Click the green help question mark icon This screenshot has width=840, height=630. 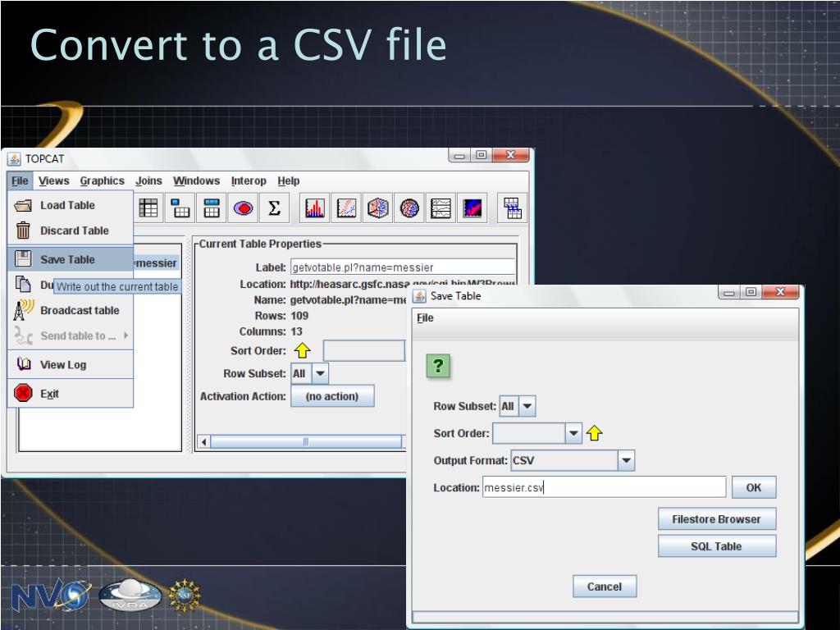(x=438, y=366)
